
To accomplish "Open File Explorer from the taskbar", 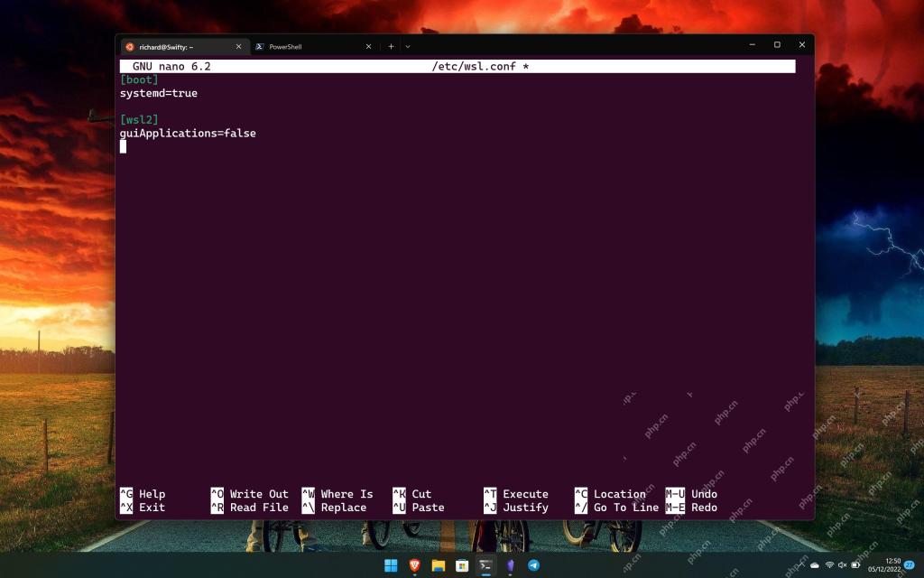I will click(x=438, y=565).
